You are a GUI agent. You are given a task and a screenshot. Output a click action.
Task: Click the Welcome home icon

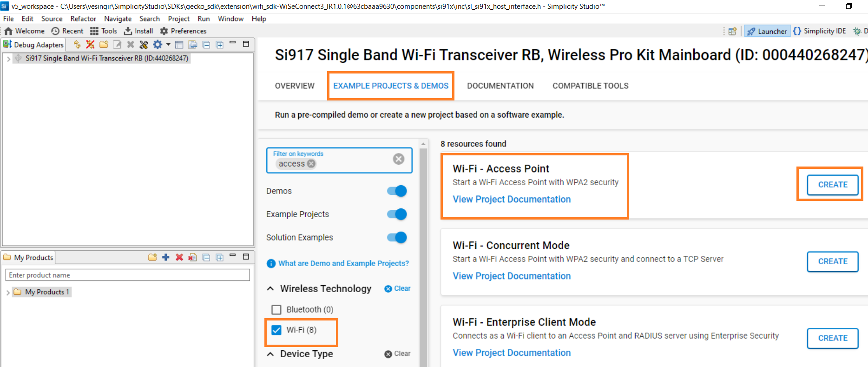click(8, 31)
